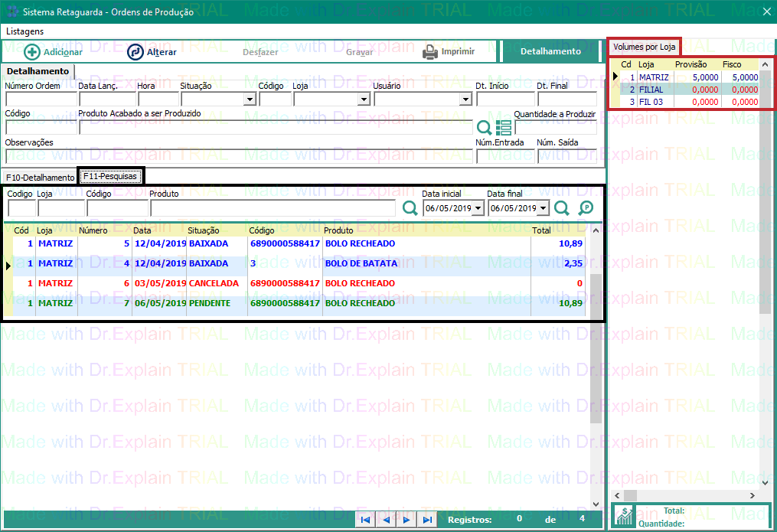The width and height of the screenshot is (777, 532).
Task: Go to next record navigation button
Action: tap(406, 520)
